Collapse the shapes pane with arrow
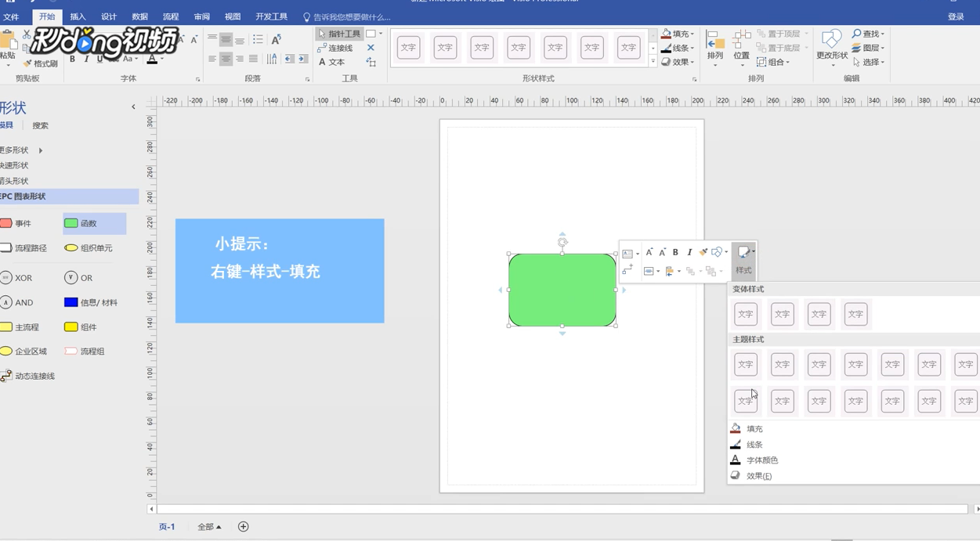980x541 pixels. (x=133, y=107)
